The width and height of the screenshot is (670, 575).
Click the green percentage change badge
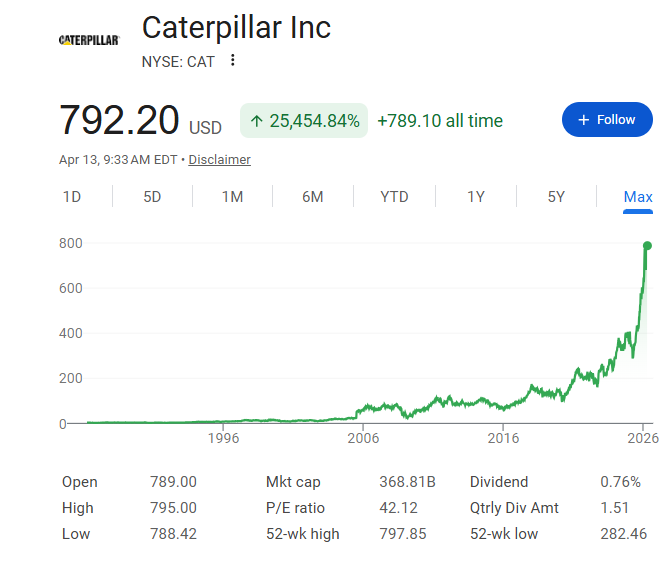[x=304, y=121]
